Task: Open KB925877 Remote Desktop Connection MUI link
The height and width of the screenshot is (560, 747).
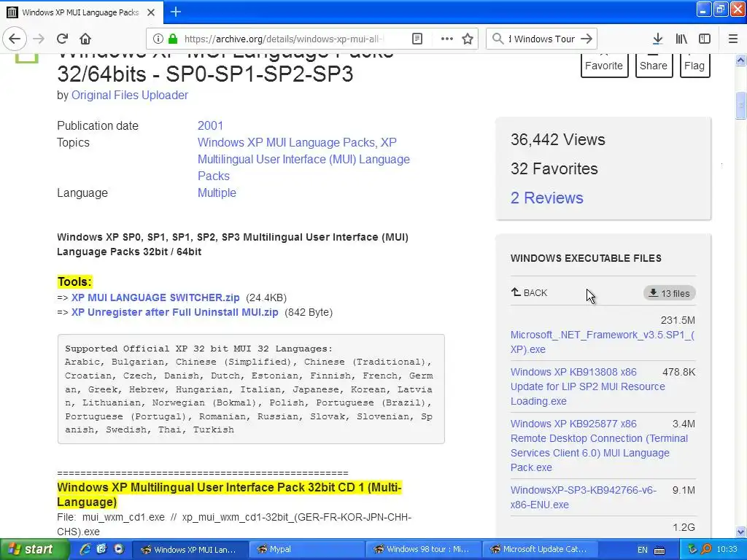Action: tap(599, 446)
